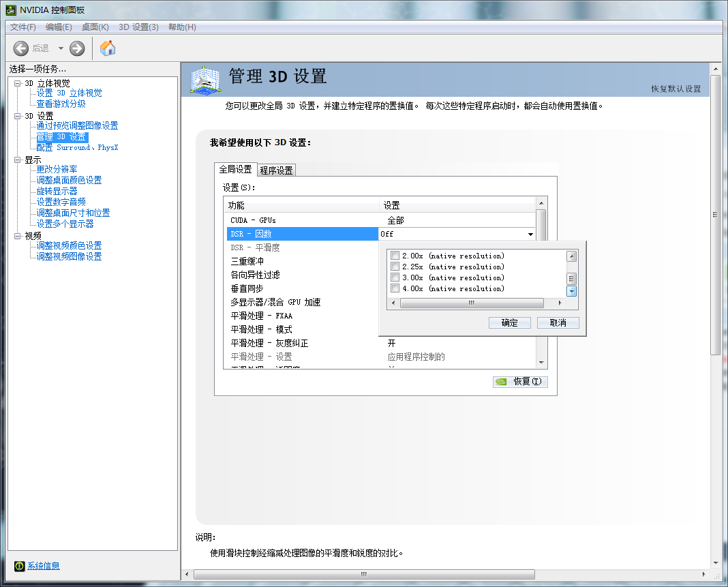Click the settings list scroll-up arrow
Viewport: 728px width, 587px height.
tap(541, 203)
